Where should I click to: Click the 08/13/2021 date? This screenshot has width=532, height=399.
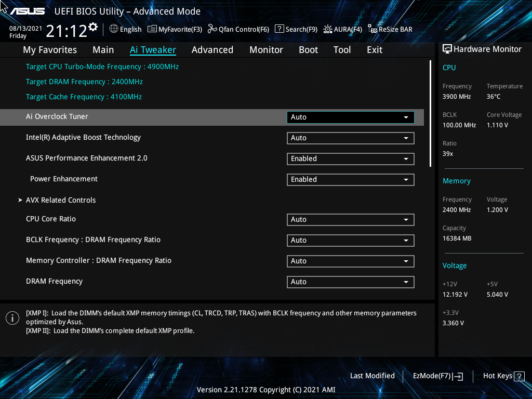pos(25,29)
